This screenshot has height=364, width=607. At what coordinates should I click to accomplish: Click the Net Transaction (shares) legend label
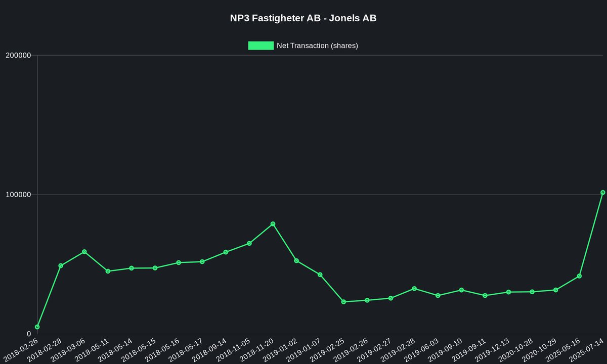tap(317, 45)
